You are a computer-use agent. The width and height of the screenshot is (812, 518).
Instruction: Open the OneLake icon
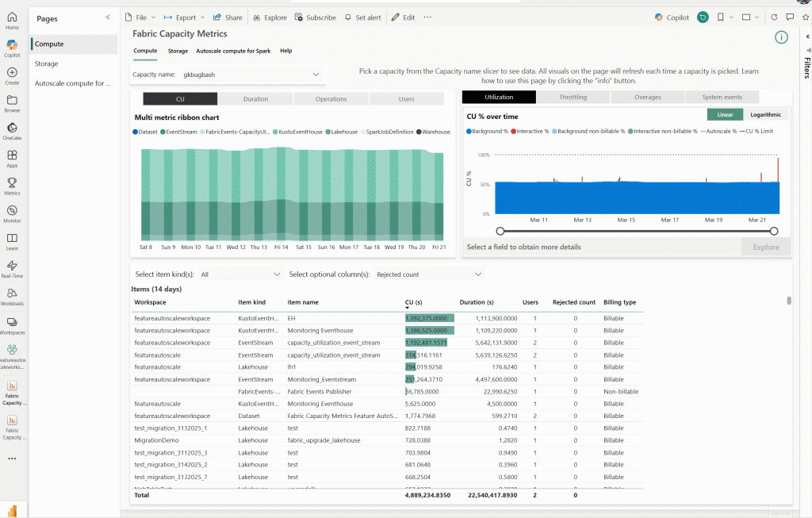point(12,131)
